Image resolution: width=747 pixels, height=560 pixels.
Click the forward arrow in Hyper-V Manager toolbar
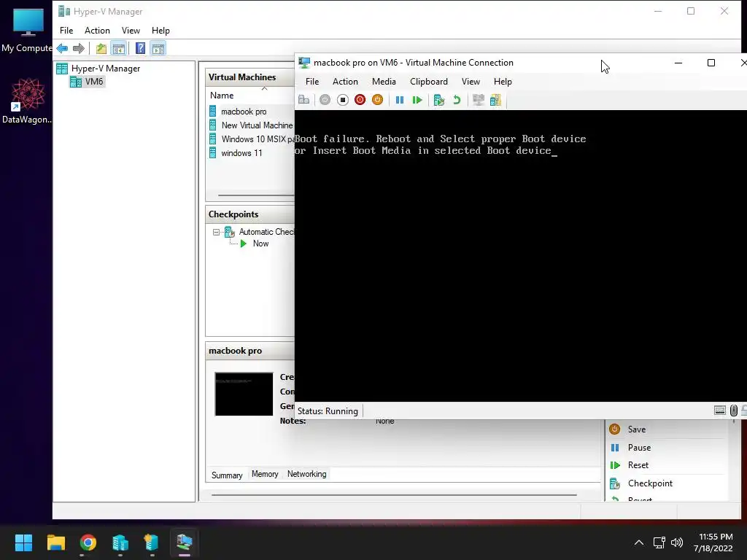(79, 48)
